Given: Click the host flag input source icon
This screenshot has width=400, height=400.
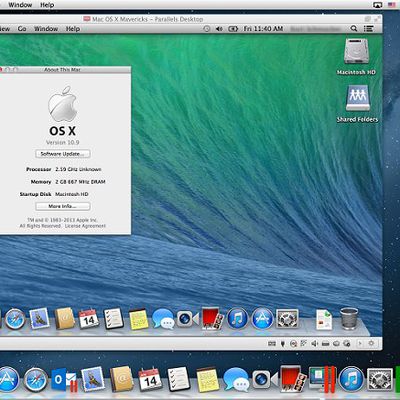Looking at the screenshot, I should coord(392,5).
